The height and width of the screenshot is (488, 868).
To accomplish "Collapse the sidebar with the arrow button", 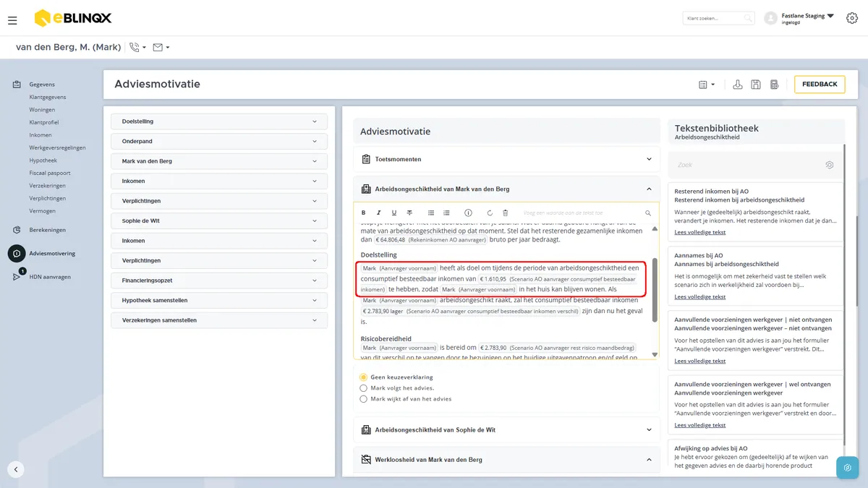I will (x=16, y=469).
